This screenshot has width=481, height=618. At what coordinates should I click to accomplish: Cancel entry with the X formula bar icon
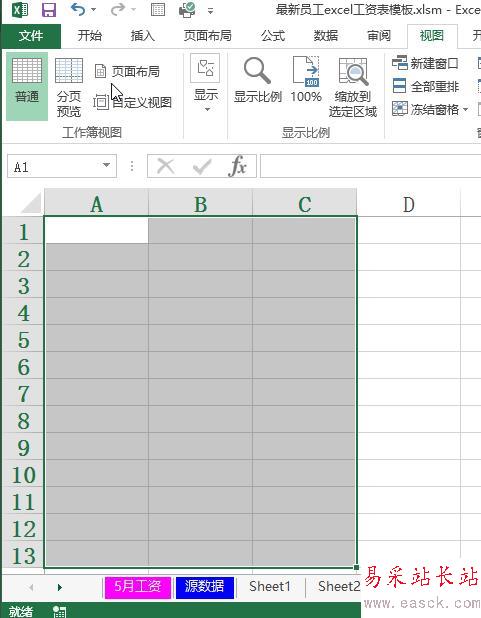tap(166, 166)
